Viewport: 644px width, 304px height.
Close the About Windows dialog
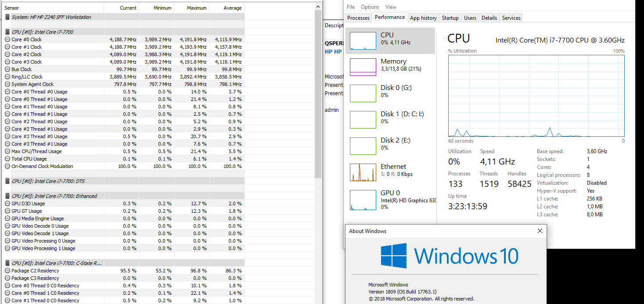[x=540, y=231]
